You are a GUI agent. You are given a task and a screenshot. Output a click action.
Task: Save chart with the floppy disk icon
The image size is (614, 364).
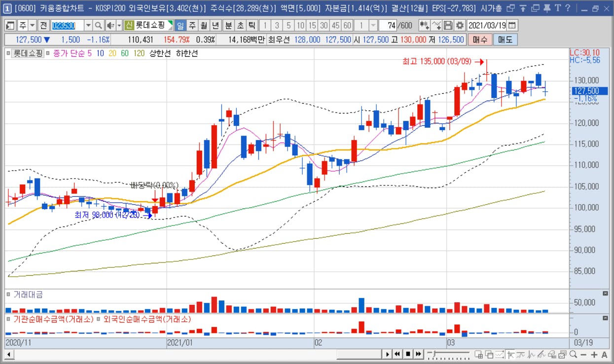point(448,25)
